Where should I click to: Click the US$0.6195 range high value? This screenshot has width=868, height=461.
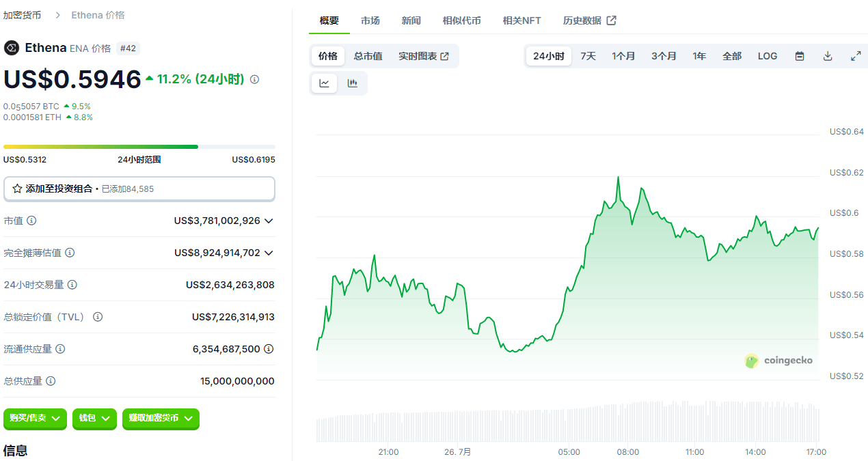point(254,160)
